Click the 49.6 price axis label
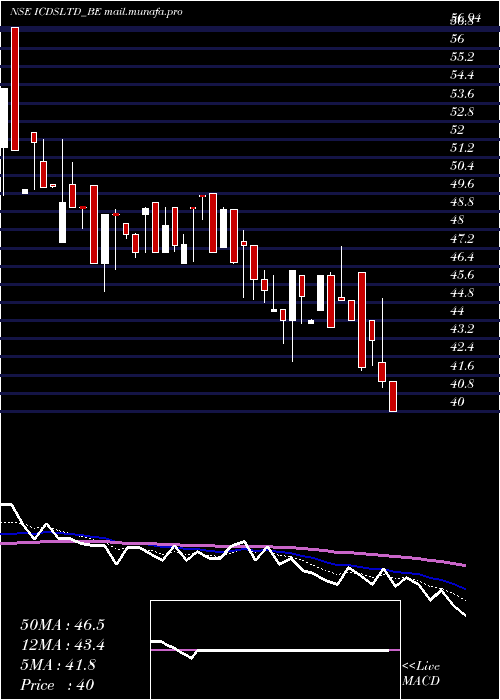 point(462,184)
